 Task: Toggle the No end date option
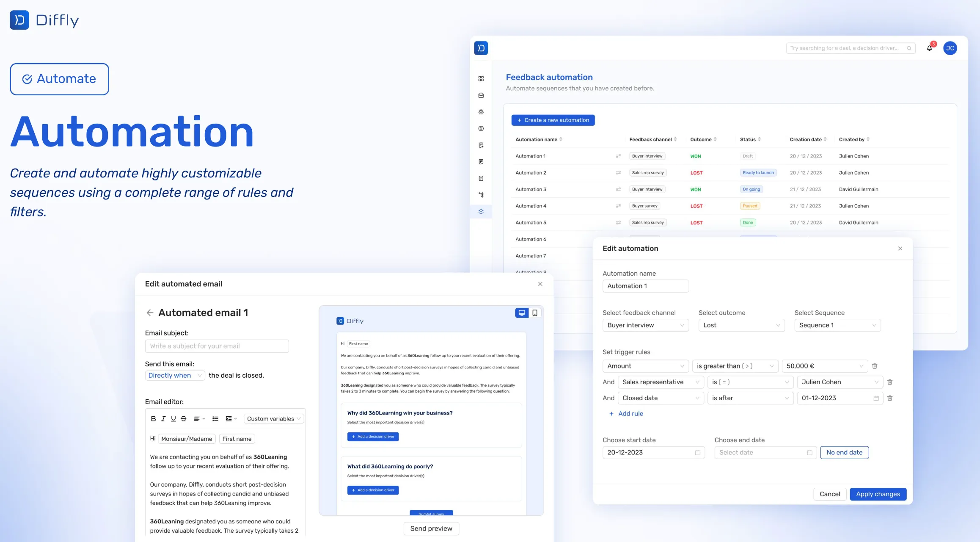[x=844, y=452]
